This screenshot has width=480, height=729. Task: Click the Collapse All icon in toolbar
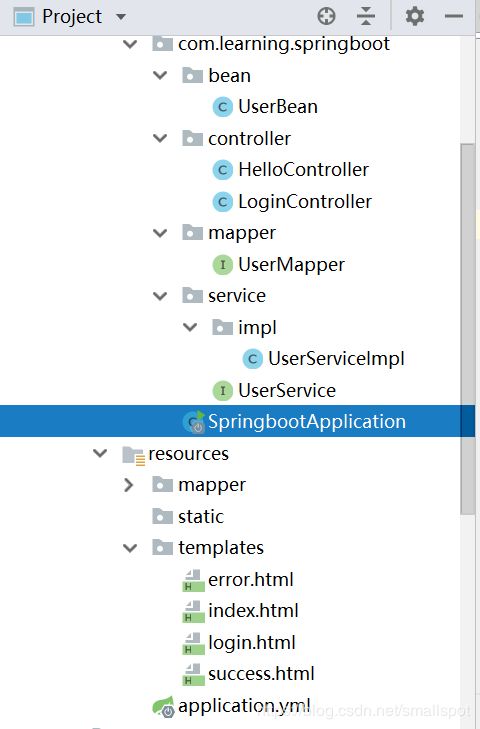point(366,16)
